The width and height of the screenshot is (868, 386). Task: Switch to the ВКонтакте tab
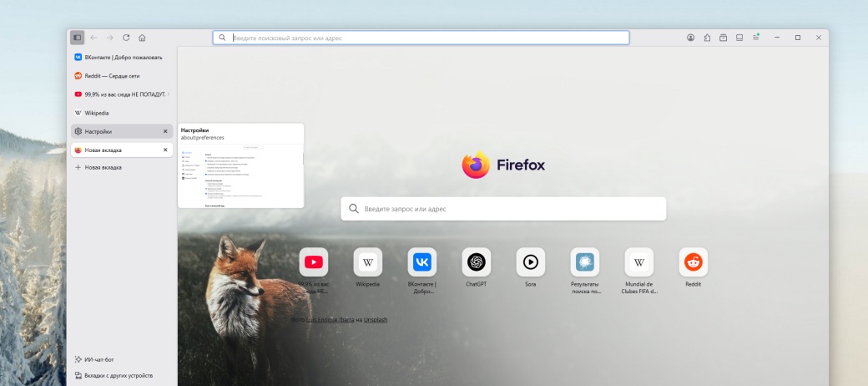tap(122, 58)
